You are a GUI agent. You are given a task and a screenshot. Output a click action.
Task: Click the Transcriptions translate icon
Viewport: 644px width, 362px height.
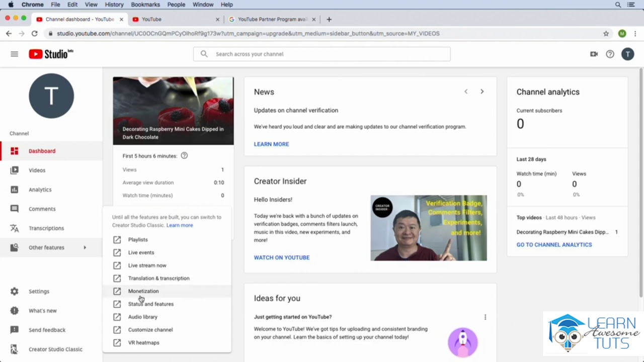click(14, 228)
